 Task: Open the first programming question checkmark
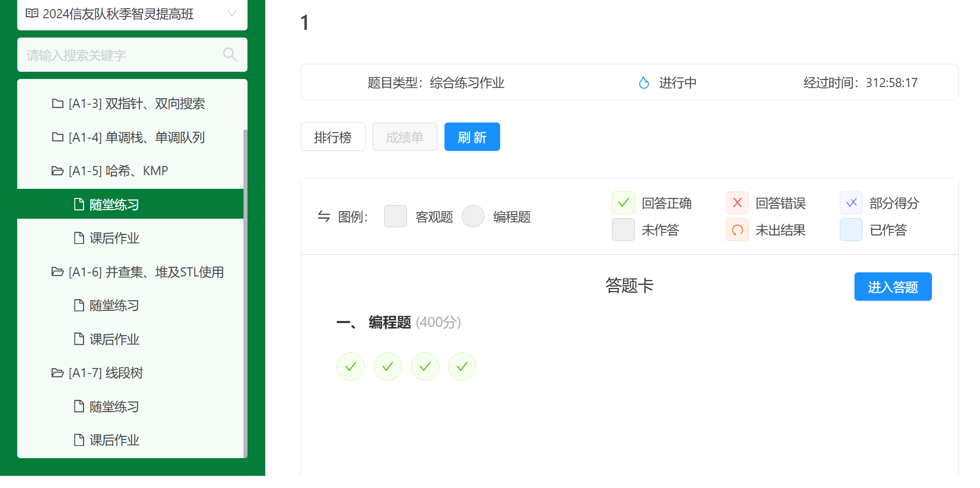pos(351,367)
